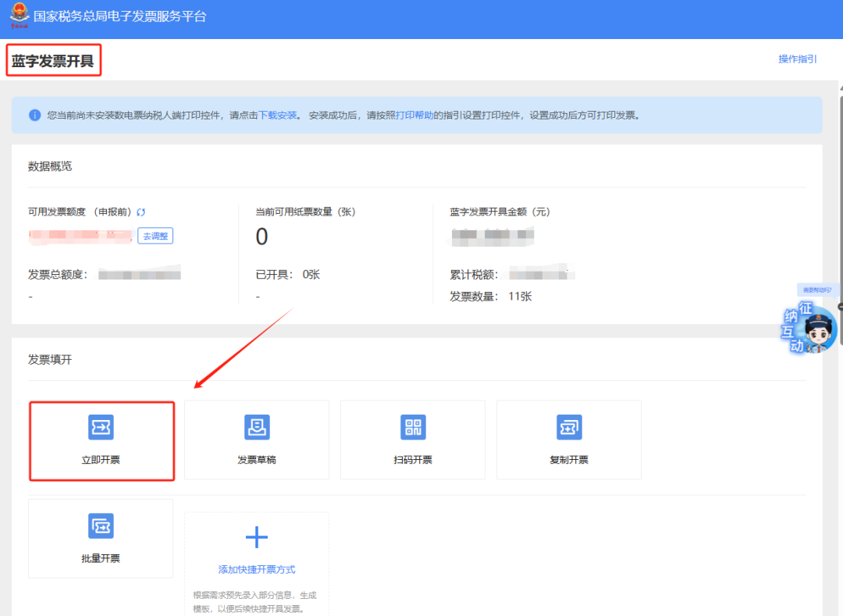Open the 操作指引 link
Viewport: 843px width, 616px height.
797,59
